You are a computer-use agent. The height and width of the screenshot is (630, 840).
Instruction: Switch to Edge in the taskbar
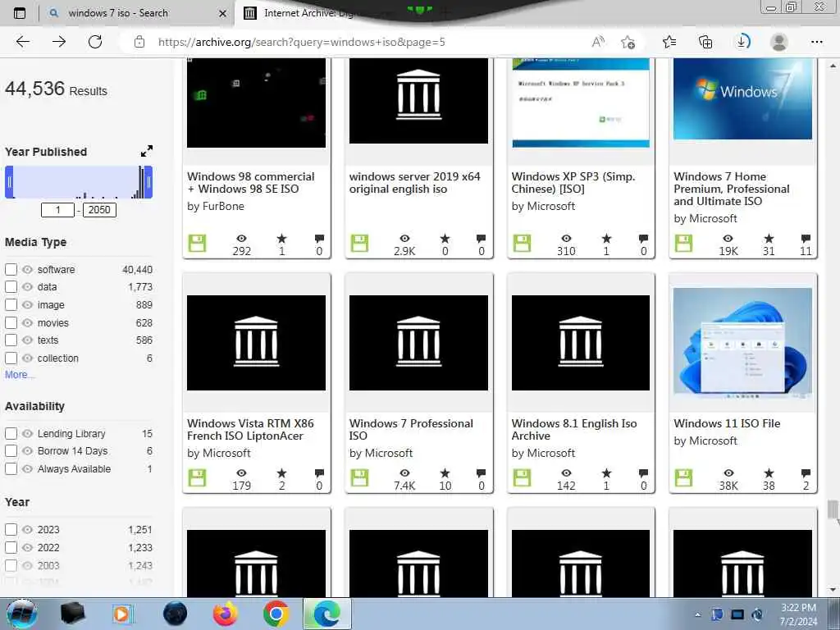(x=326, y=614)
